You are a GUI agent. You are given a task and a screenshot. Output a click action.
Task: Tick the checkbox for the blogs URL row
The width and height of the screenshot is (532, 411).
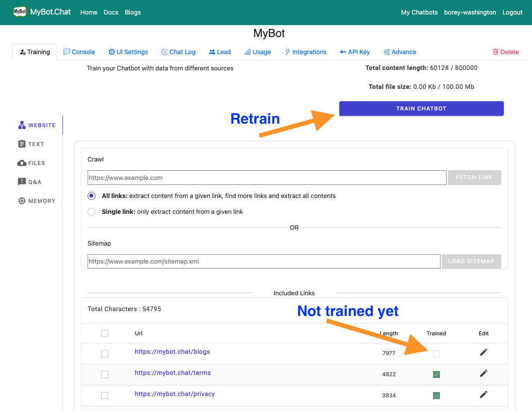pyautogui.click(x=105, y=353)
